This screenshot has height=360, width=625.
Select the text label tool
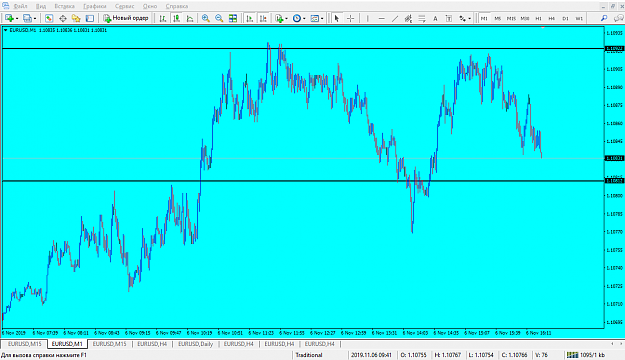tap(449, 18)
